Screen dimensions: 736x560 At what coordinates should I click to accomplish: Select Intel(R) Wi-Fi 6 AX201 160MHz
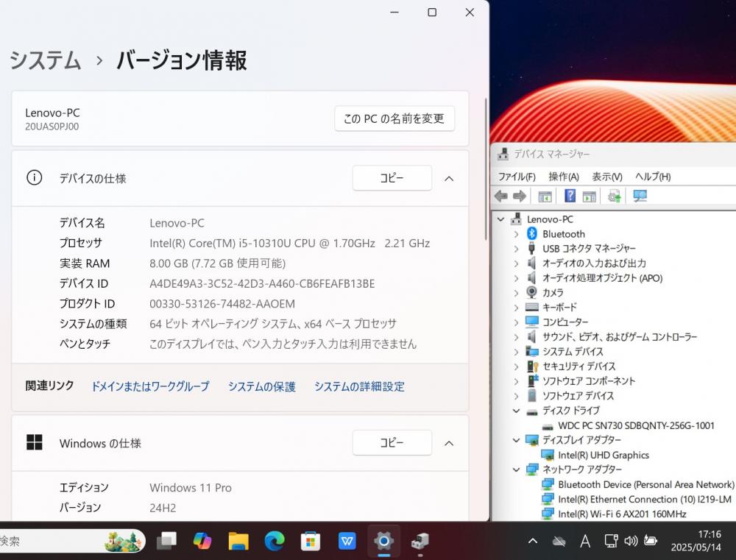click(622, 514)
